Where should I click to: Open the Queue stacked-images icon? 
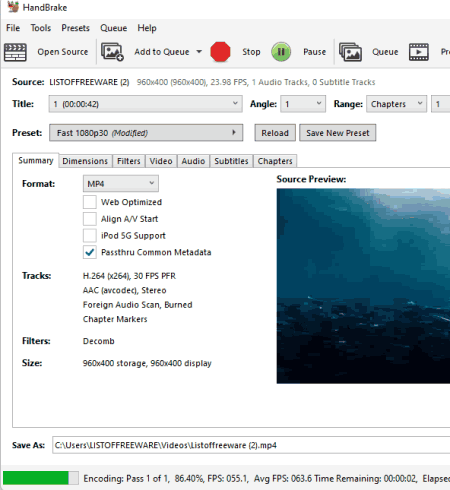click(350, 52)
